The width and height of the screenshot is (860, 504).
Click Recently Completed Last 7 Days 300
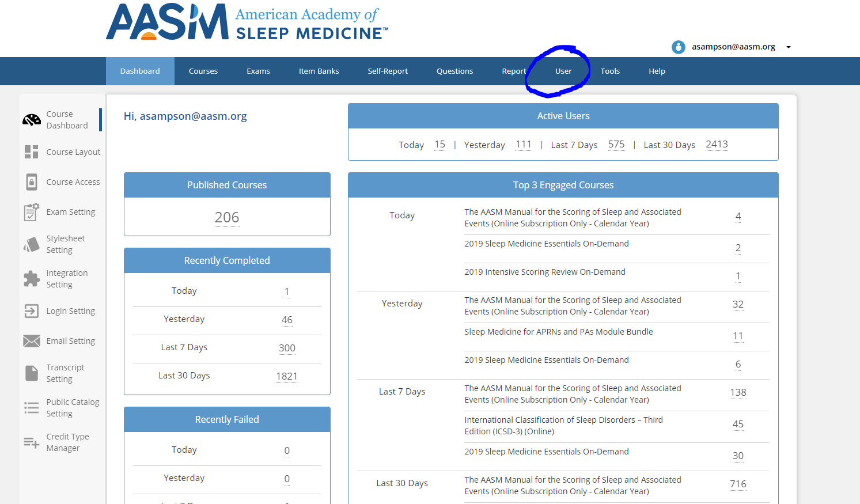[287, 348]
